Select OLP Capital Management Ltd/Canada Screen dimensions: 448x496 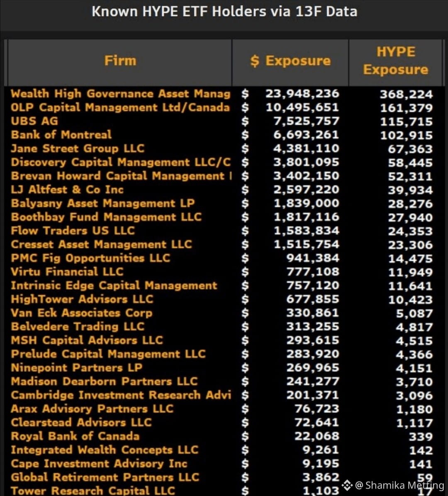pos(120,107)
